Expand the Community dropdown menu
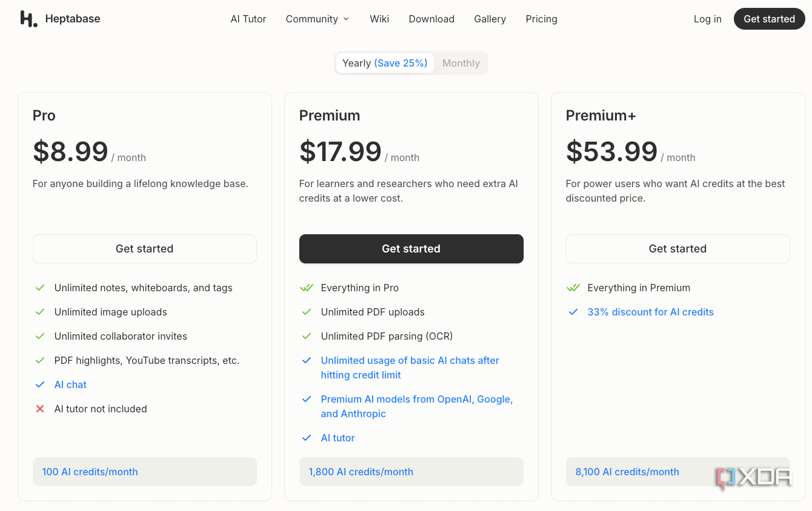 [x=318, y=19]
